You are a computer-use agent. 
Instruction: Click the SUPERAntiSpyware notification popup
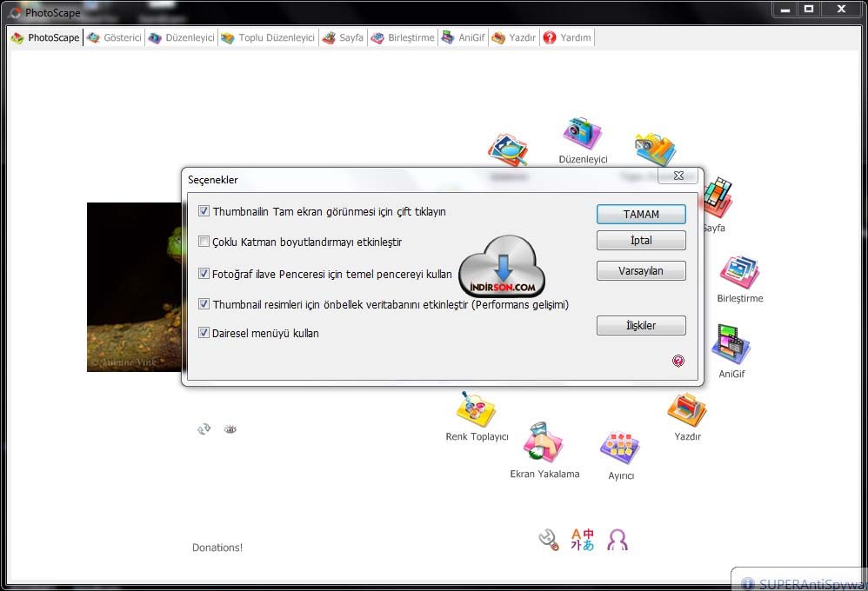coord(799,579)
